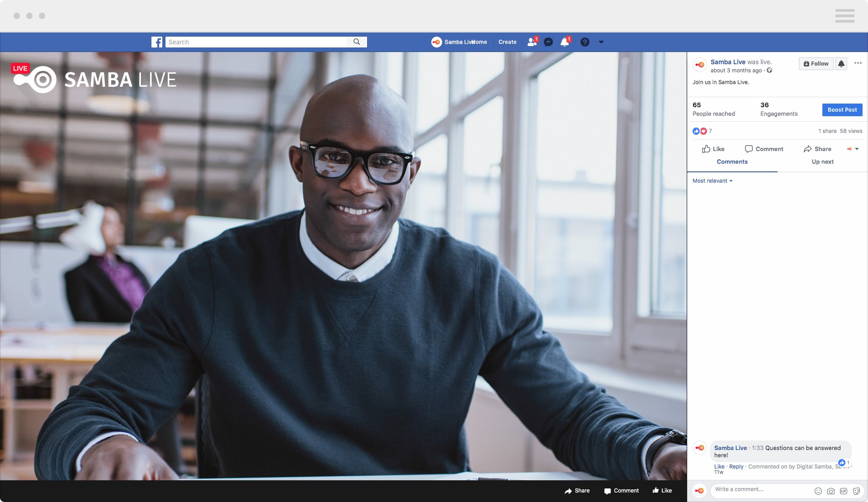The width and height of the screenshot is (868, 502).
Task: Toggle the Follow button for Samba Live
Action: pyautogui.click(x=816, y=63)
